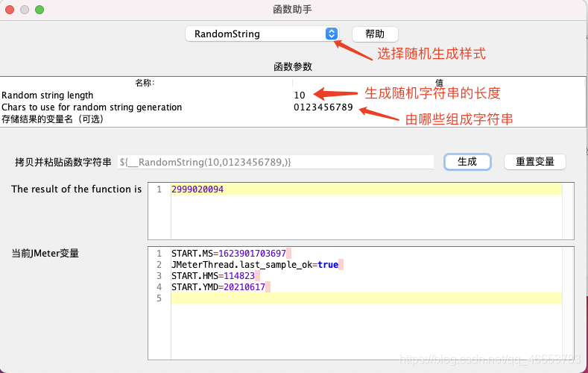
Task: Select the function string field ${__RandomString(10,0123456789,)}
Action: [x=276, y=162]
